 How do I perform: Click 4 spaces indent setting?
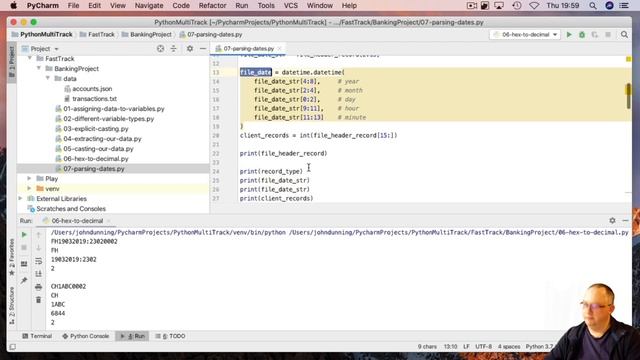pos(509,347)
